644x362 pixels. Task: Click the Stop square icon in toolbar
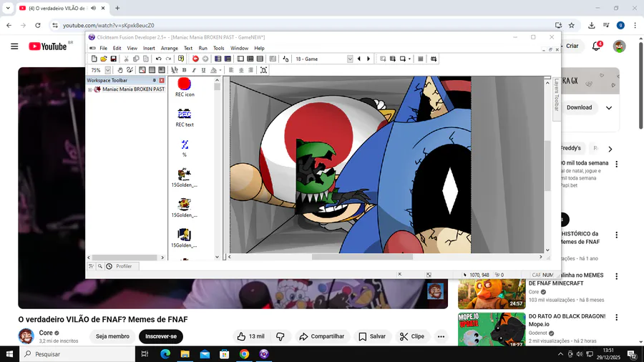420,59
